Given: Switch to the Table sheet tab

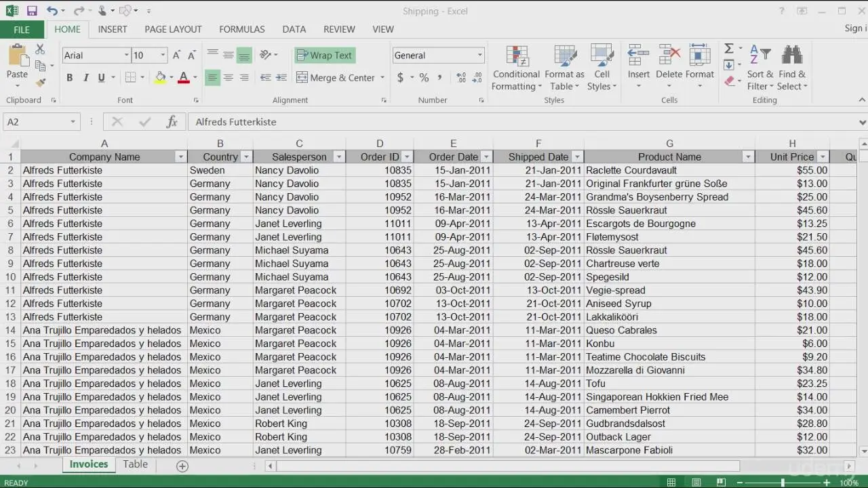Looking at the screenshot, I should (135, 464).
